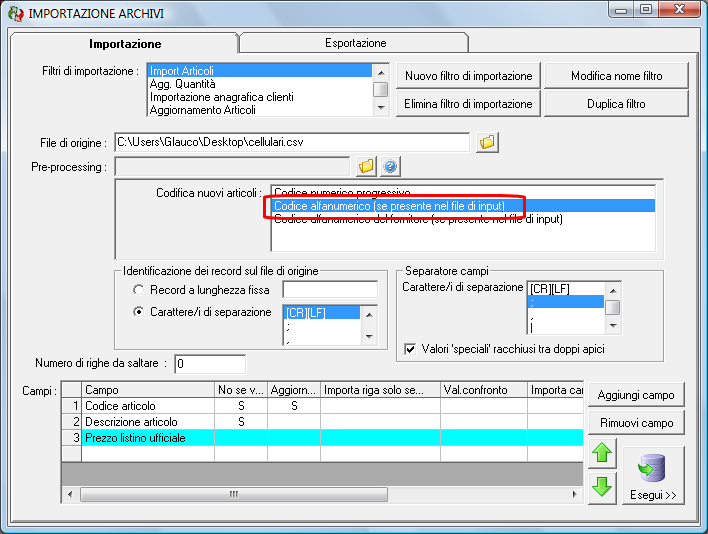The height and width of the screenshot is (534, 708).
Task: Click the Aggiorn... column header
Action: 294,390
